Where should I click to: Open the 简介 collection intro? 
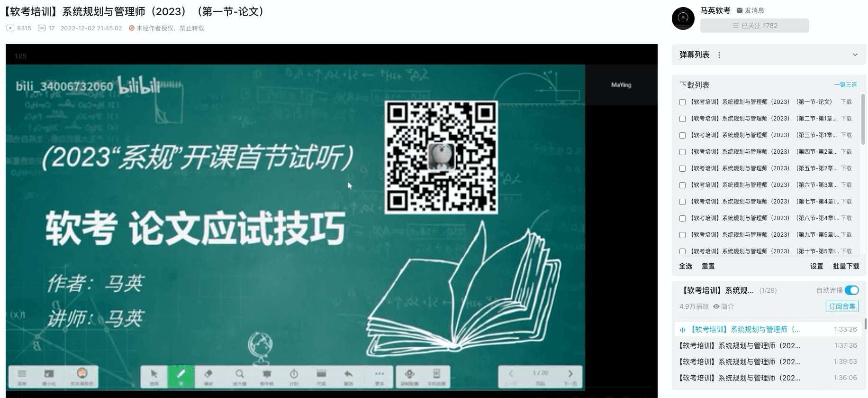(727, 306)
